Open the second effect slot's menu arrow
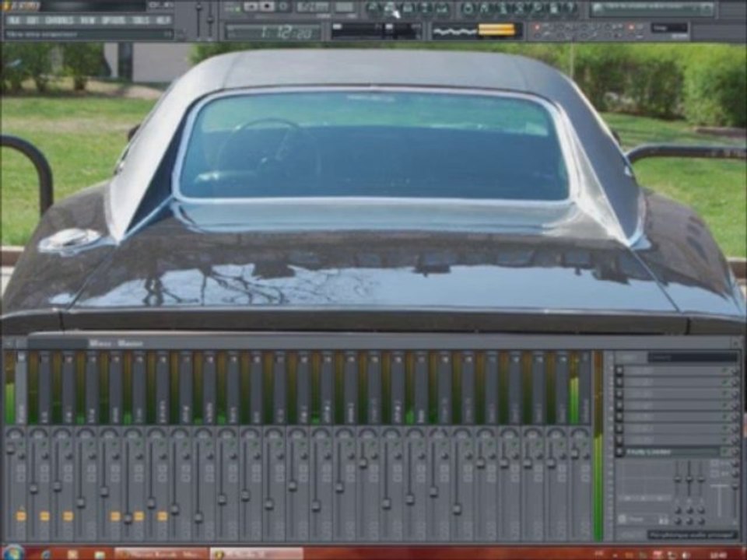 pos(619,383)
